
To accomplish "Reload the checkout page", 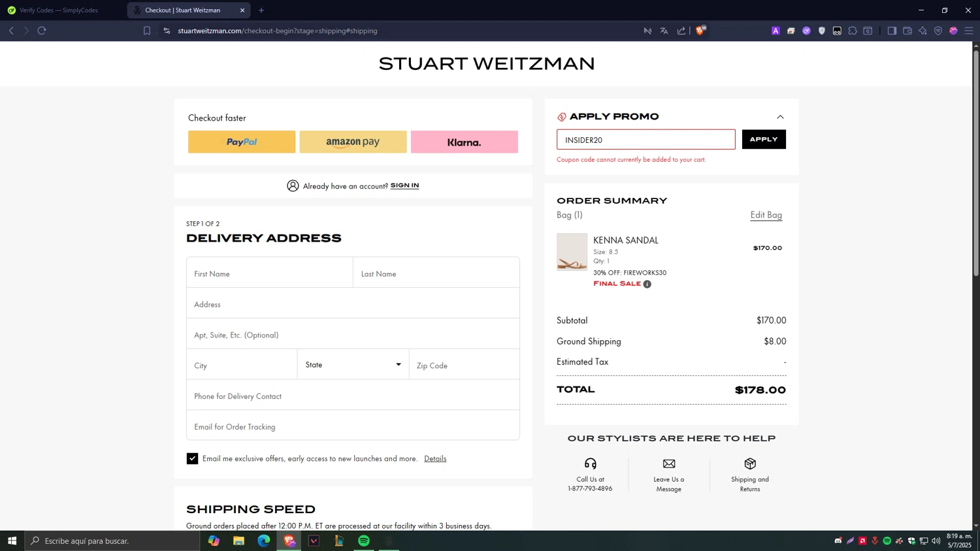I will click(x=42, y=31).
